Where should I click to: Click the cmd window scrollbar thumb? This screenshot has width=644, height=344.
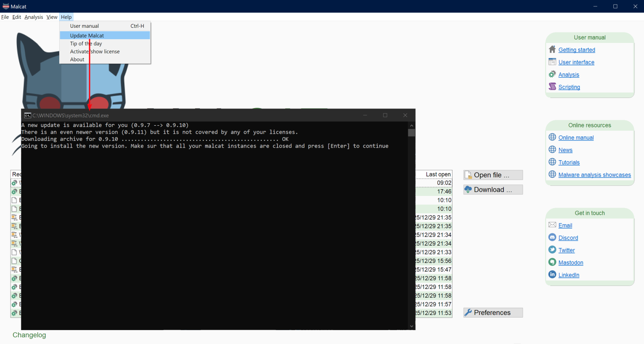click(x=412, y=132)
